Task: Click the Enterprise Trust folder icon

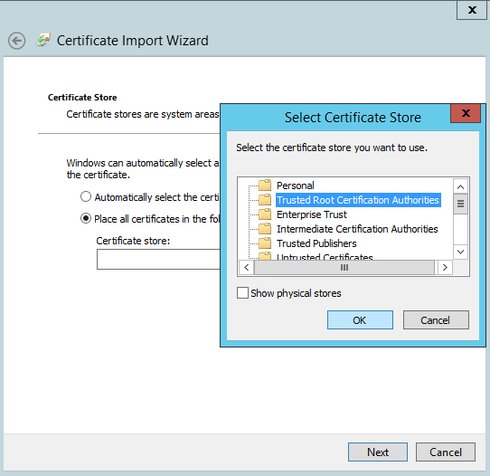Action: tap(265, 214)
